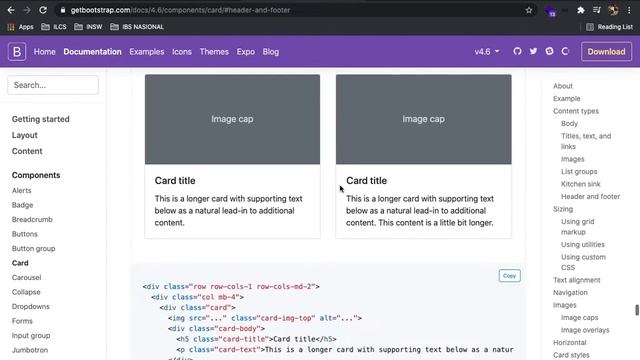Open Bootstrap Twitter icon
Viewport: 640px width, 360px height.
point(533,51)
